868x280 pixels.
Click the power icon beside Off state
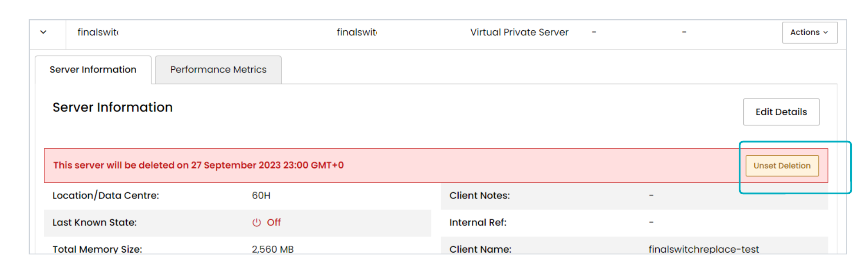(x=256, y=222)
